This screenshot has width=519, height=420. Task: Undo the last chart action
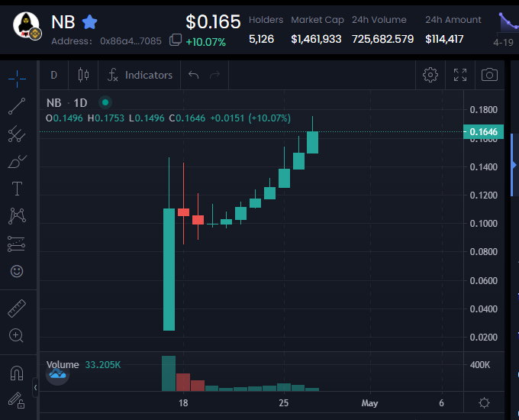tap(194, 75)
